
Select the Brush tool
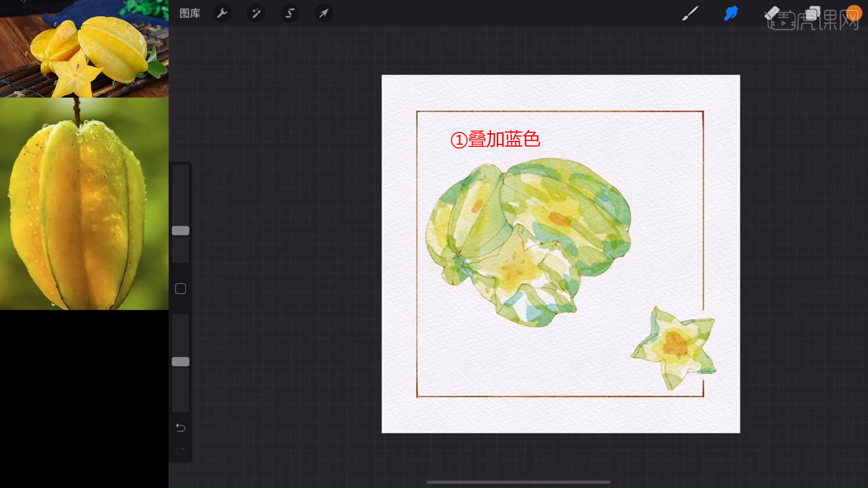click(690, 14)
